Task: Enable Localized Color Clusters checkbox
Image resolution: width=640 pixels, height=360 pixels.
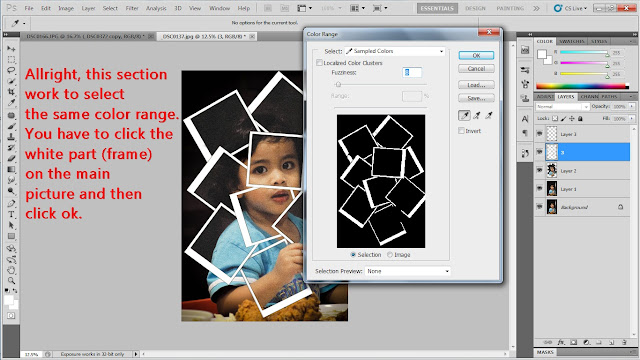Action: point(319,63)
